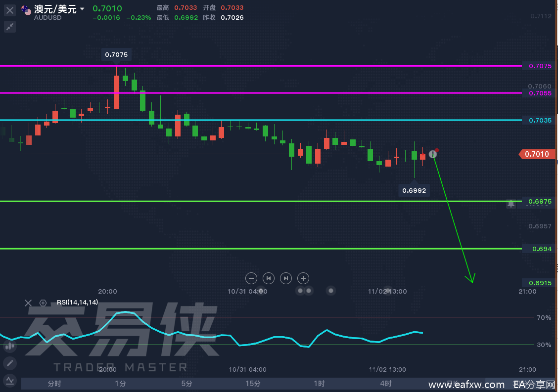Activate the pencil drawing tool
The width and height of the screenshot is (558, 392).
pos(9,363)
